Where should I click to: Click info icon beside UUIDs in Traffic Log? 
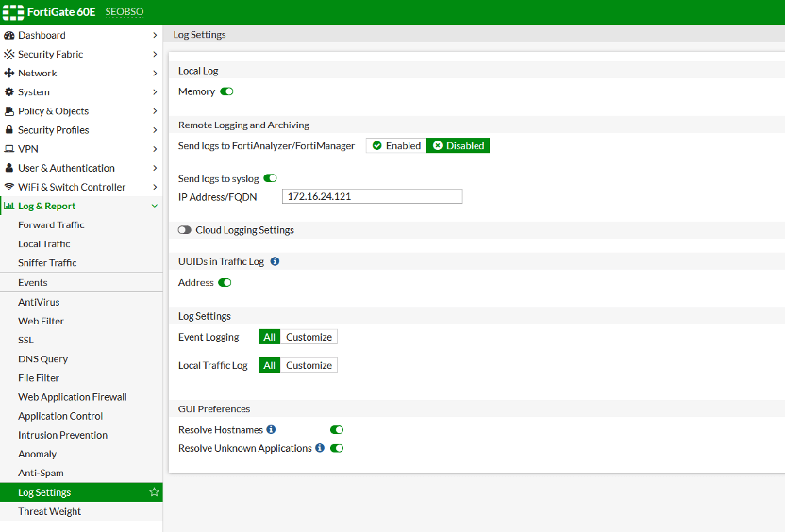[275, 261]
